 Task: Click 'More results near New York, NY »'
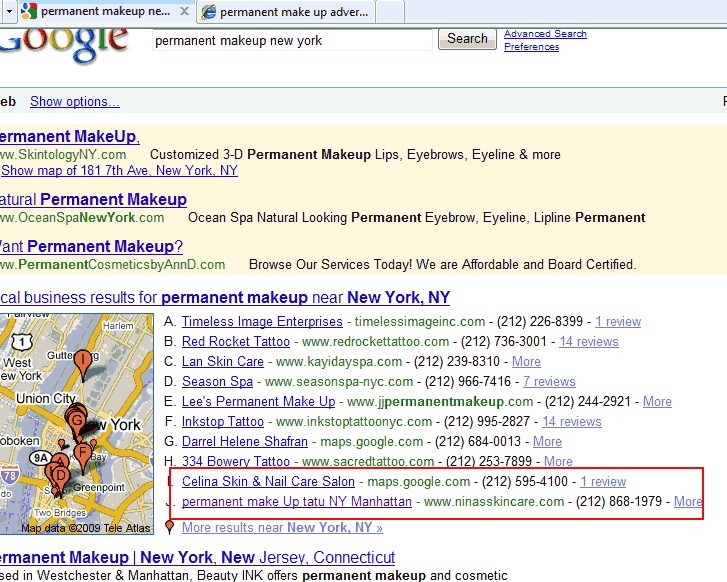(282, 527)
